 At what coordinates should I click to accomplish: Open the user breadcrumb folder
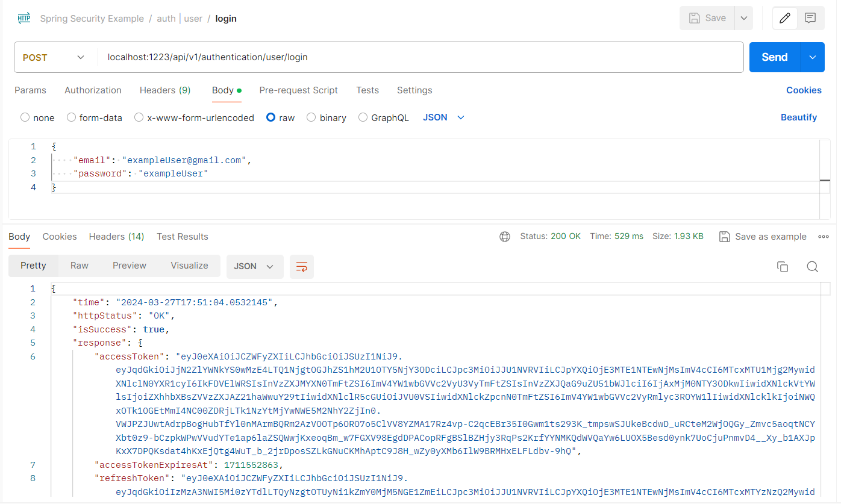[x=193, y=19]
